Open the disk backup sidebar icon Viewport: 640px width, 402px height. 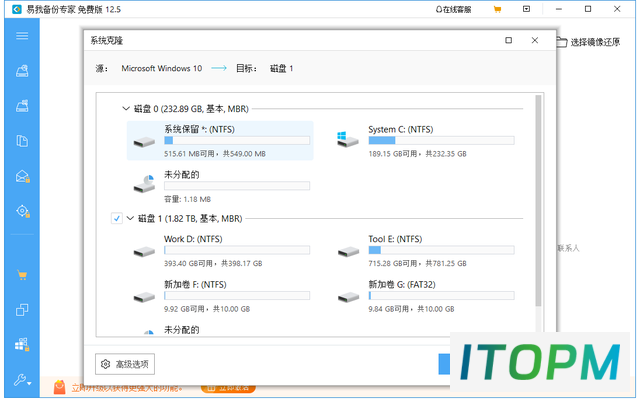pos(22,71)
